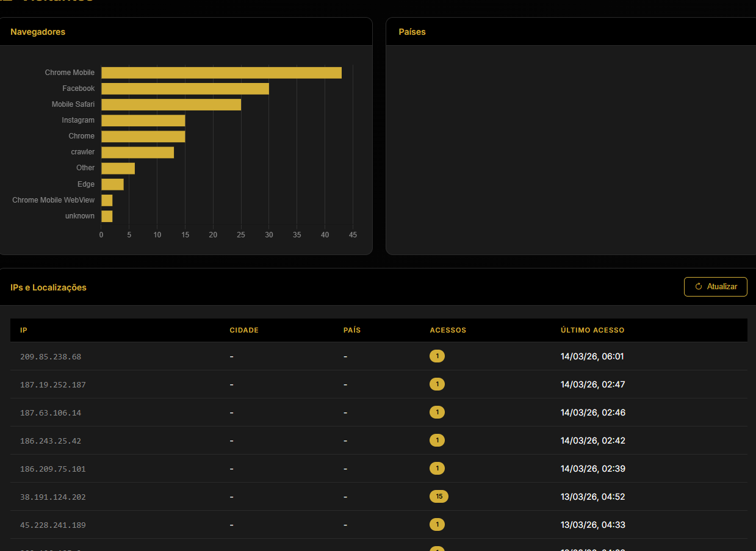Click the Mobile Safari bar in the chart
The image size is (756, 551).
coord(171,104)
